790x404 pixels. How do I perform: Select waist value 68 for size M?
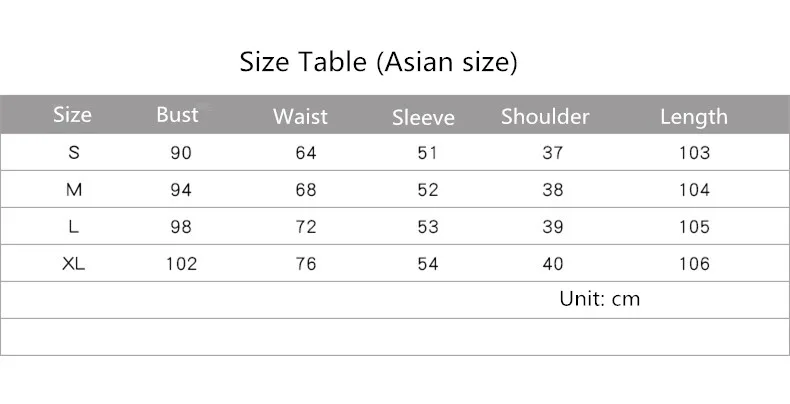tap(306, 190)
